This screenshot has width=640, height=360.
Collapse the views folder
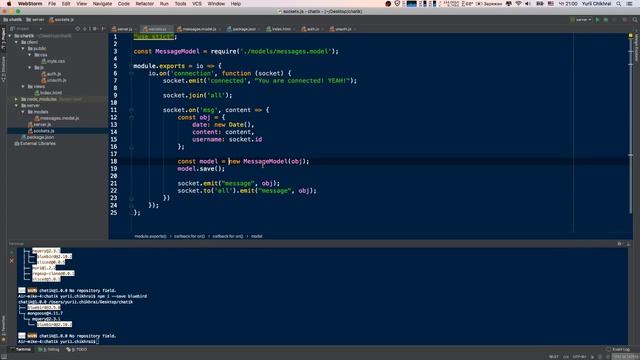point(23,87)
